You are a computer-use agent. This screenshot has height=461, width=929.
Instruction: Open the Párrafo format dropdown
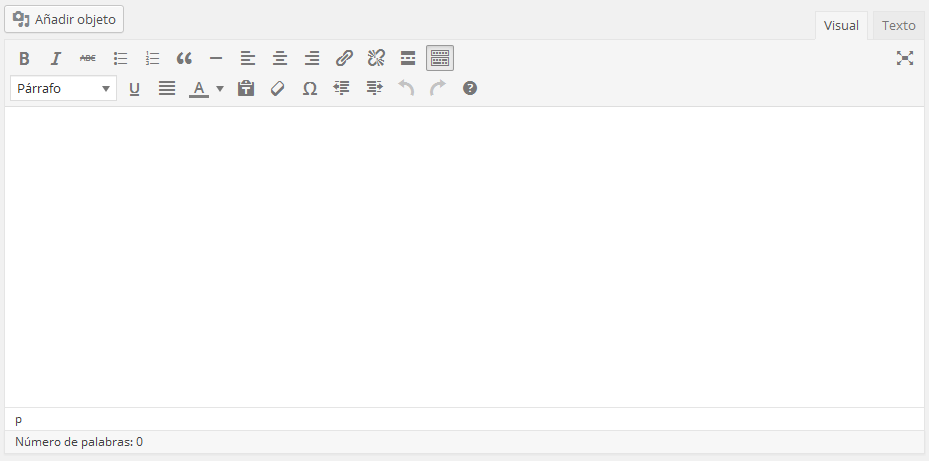coord(63,88)
